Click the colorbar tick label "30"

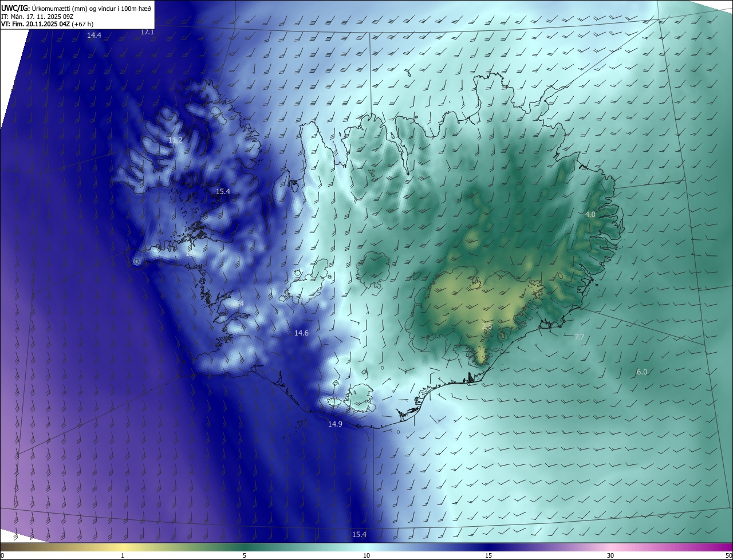[610, 556]
